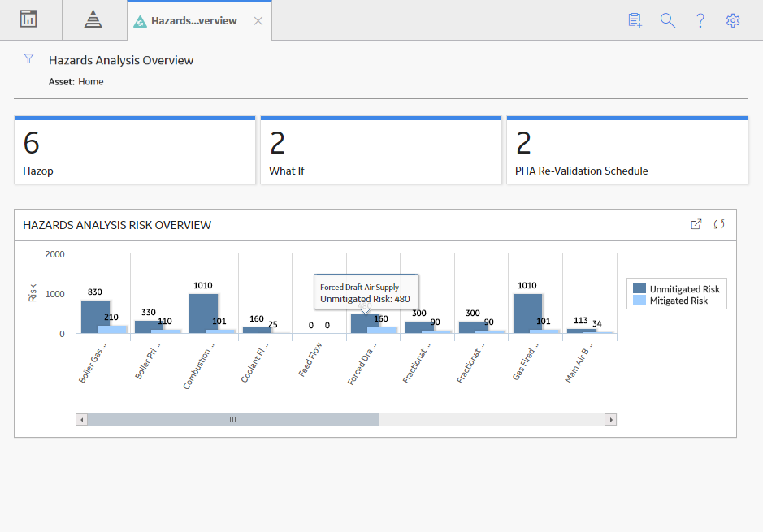
Task: Open the search magnifier in header
Action: [x=668, y=20]
